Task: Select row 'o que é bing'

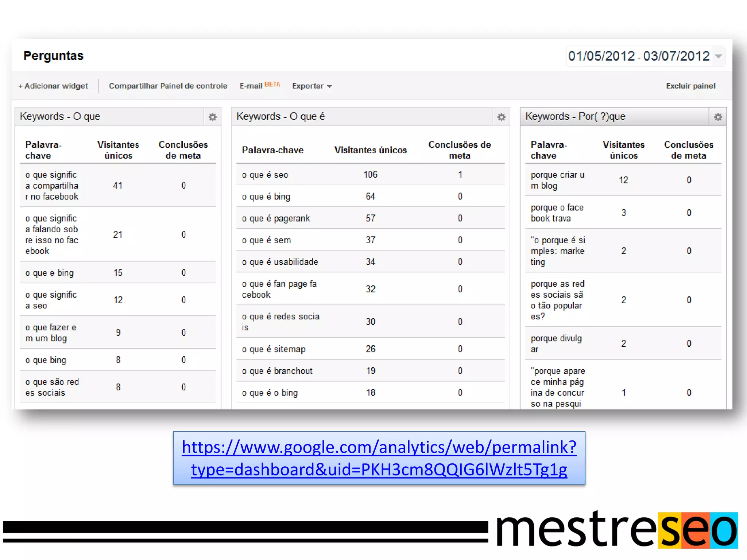Action: click(370, 197)
